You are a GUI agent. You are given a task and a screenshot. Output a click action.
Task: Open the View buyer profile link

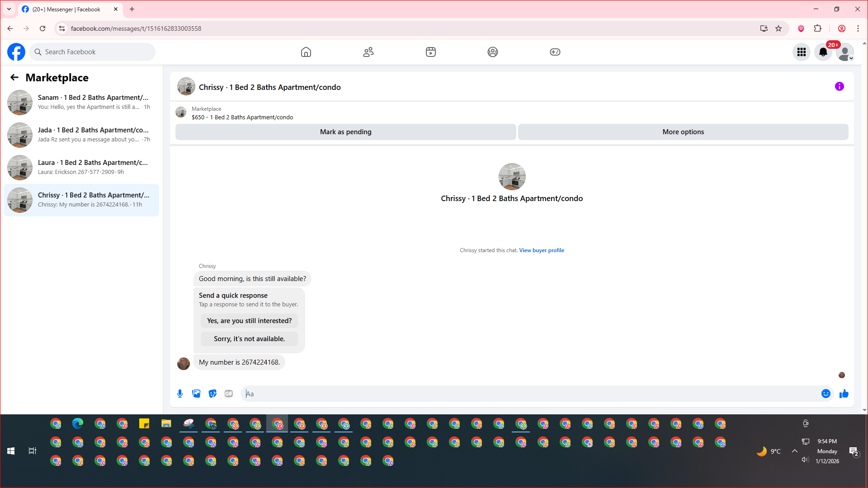click(541, 250)
